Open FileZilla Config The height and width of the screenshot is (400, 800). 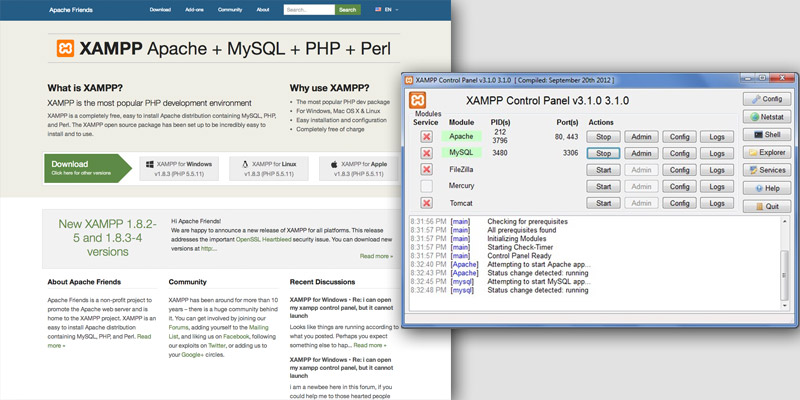pyautogui.click(x=680, y=170)
